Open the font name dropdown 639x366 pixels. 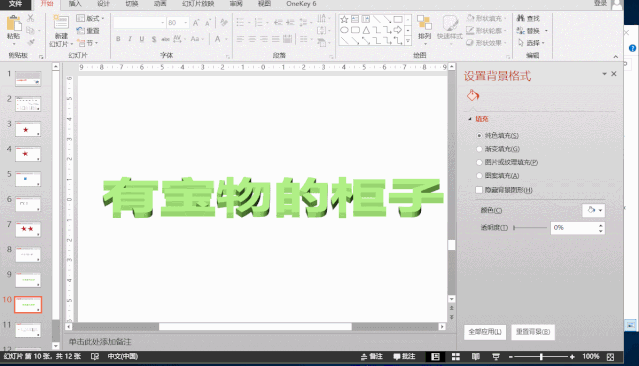point(163,23)
